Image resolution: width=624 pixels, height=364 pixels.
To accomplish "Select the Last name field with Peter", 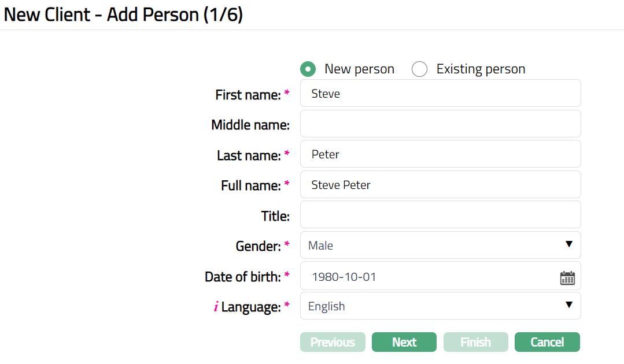I will pos(440,154).
